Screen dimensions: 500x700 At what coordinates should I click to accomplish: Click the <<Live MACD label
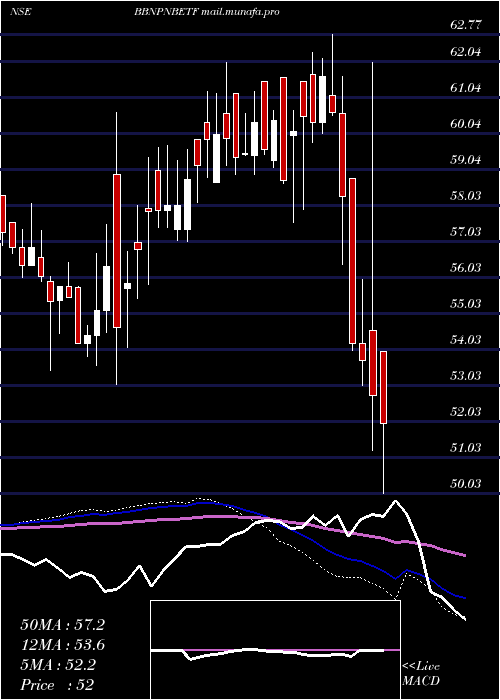421,674
